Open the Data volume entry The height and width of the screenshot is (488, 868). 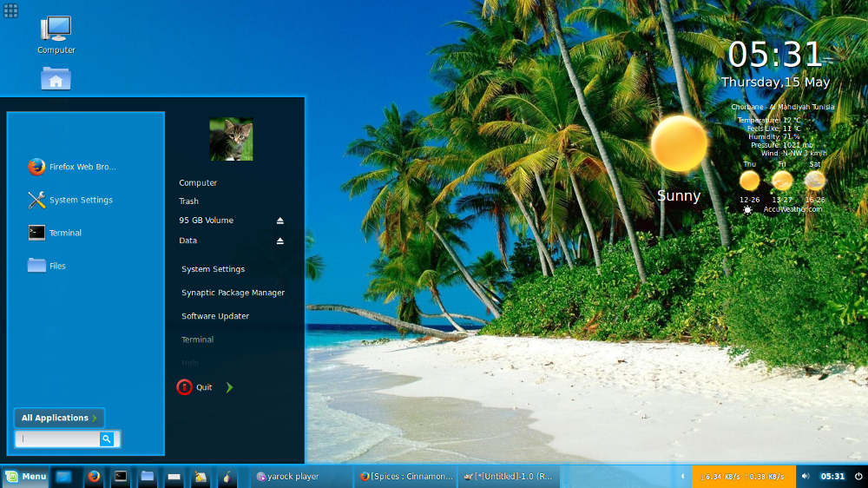[187, 241]
